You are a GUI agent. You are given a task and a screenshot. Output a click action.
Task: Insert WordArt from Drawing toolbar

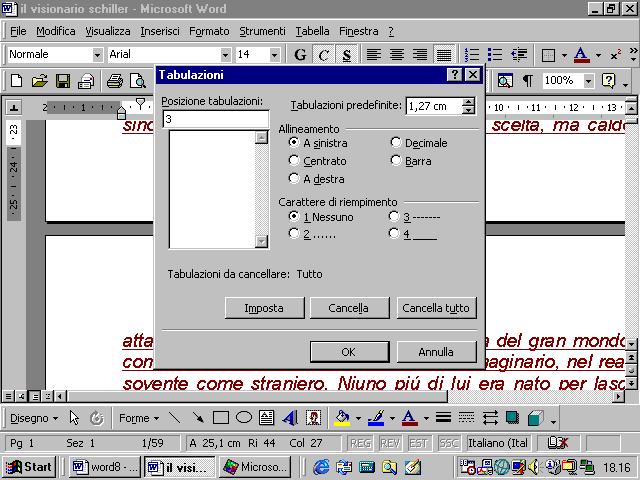[x=290, y=418]
